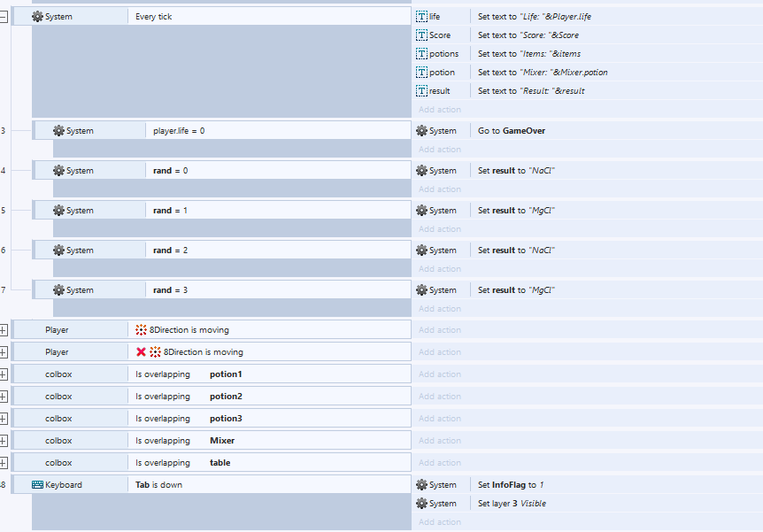Image resolution: width=763 pixels, height=532 pixels.
Task: Select the result text object icon
Action: [x=421, y=90]
